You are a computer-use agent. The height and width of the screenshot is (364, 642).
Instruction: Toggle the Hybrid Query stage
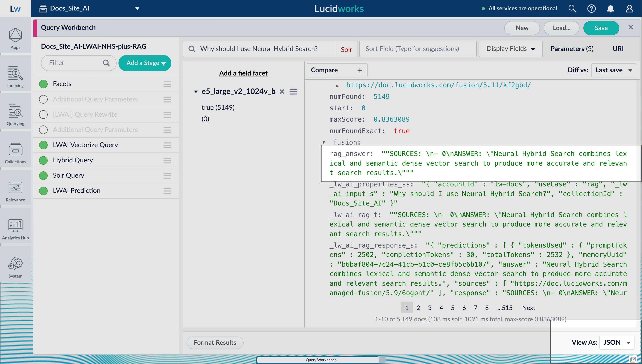(43, 160)
